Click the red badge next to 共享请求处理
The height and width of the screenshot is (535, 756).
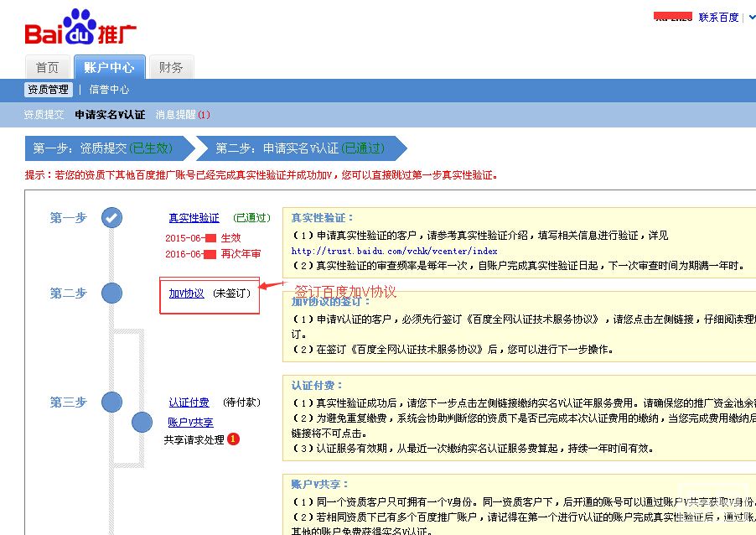pos(233,439)
